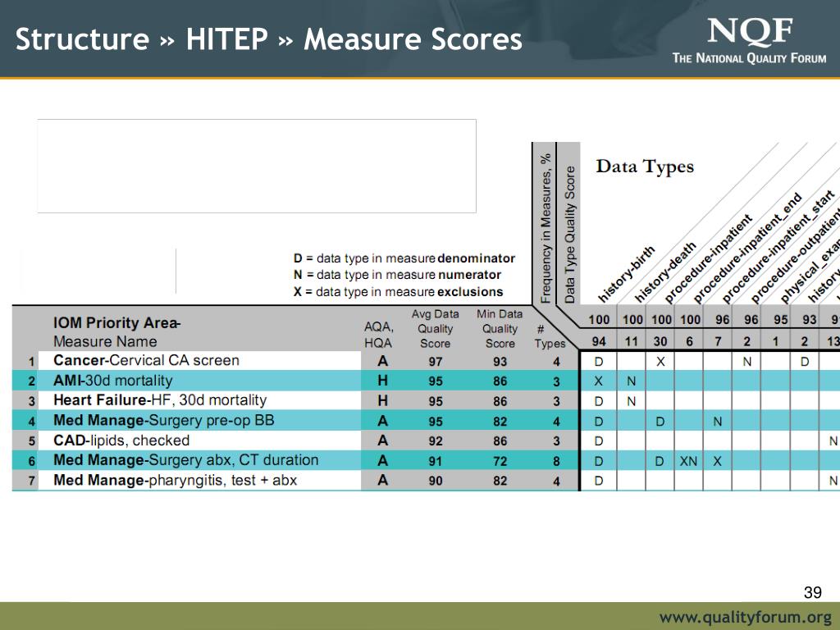Viewport: 840px width, 630px height.
Task: Click the "XN" cell in Surgery abx row
Action: (x=688, y=461)
